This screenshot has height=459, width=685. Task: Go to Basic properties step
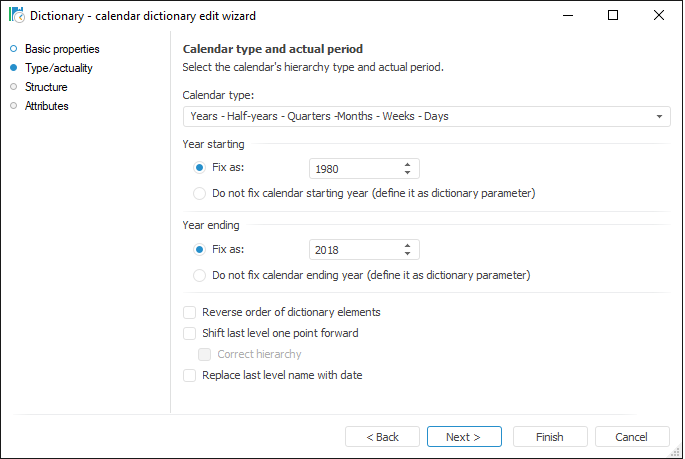[62, 49]
